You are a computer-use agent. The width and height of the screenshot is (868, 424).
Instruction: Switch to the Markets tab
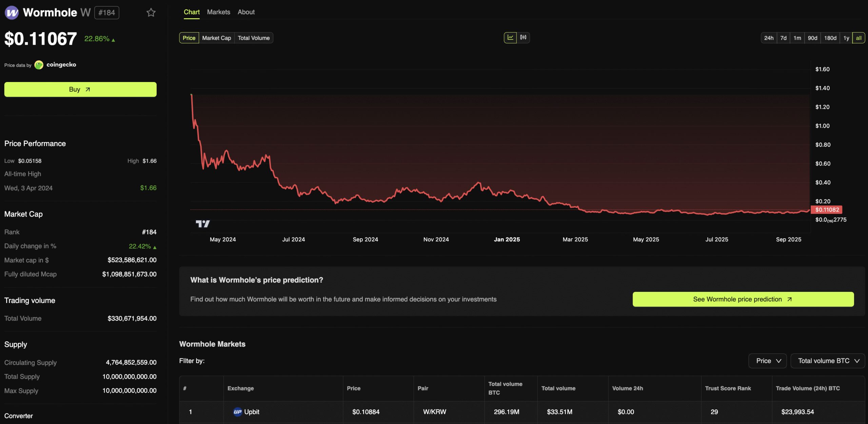[x=218, y=12]
